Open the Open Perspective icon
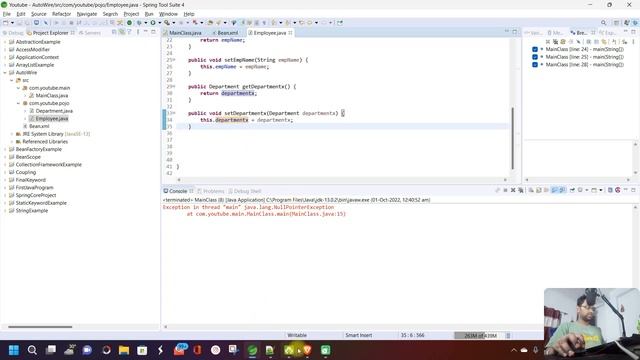The width and height of the screenshot is (640, 360). click(617, 23)
